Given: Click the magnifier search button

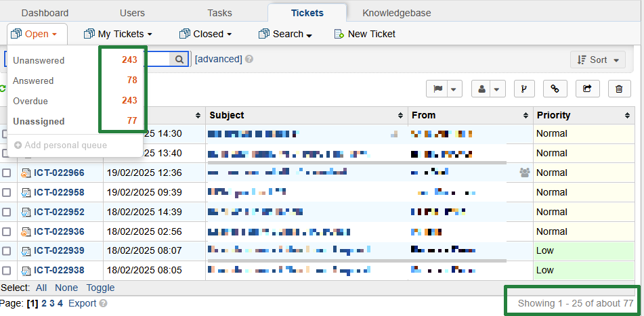Looking at the screenshot, I should click(x=179, y=60).
